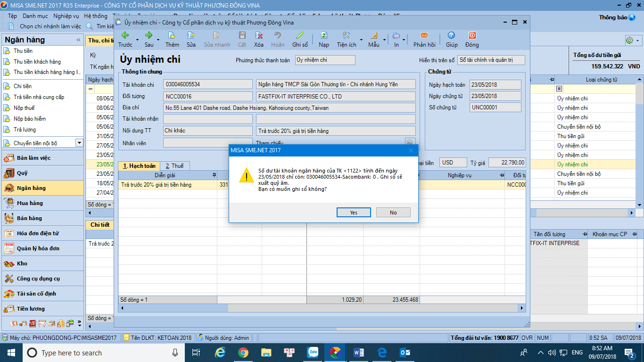Expand dropdown arrow next to In
Image resolution: width=644 pixels, height=362 pixels.
click(x=404, y=40)
